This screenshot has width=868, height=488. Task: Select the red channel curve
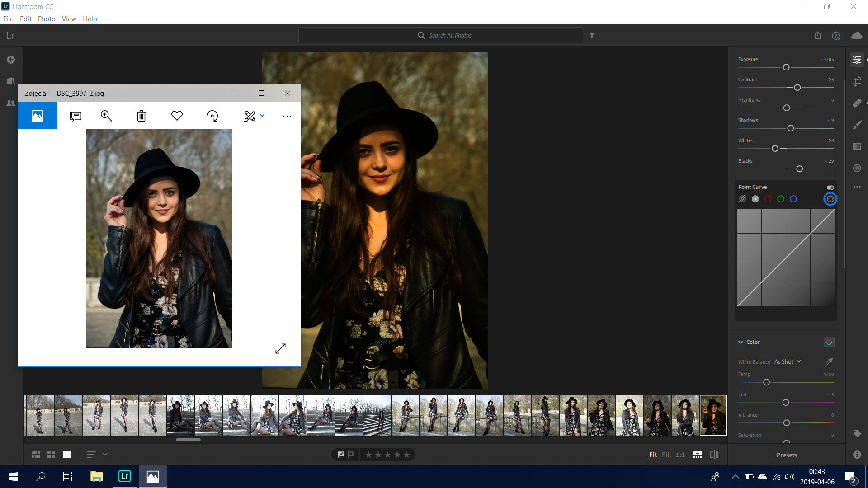[768, 199]
